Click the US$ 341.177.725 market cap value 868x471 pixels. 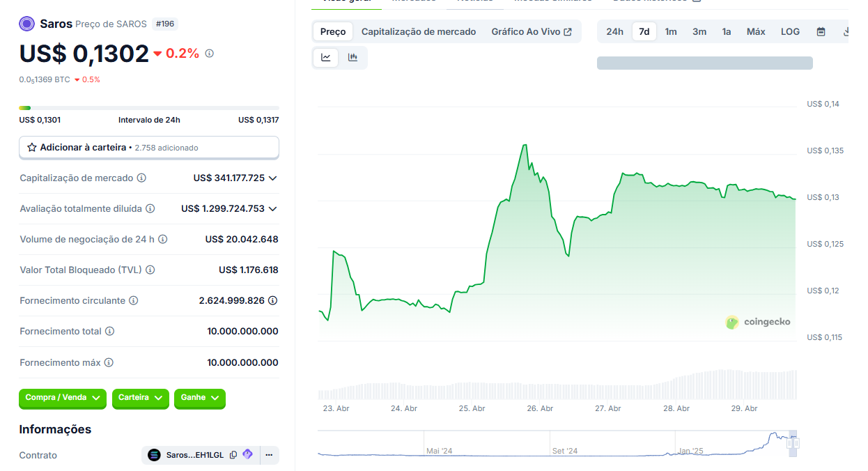coord(229,178)
